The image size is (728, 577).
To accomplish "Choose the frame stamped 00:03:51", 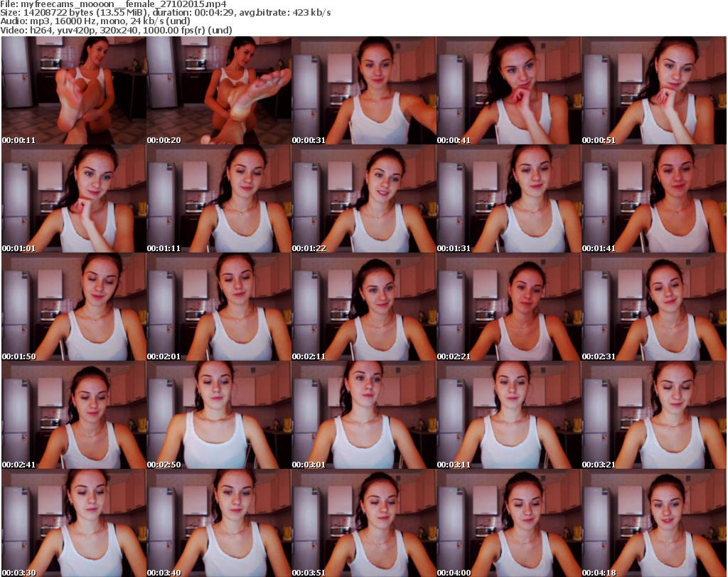I will coord(364,523).
